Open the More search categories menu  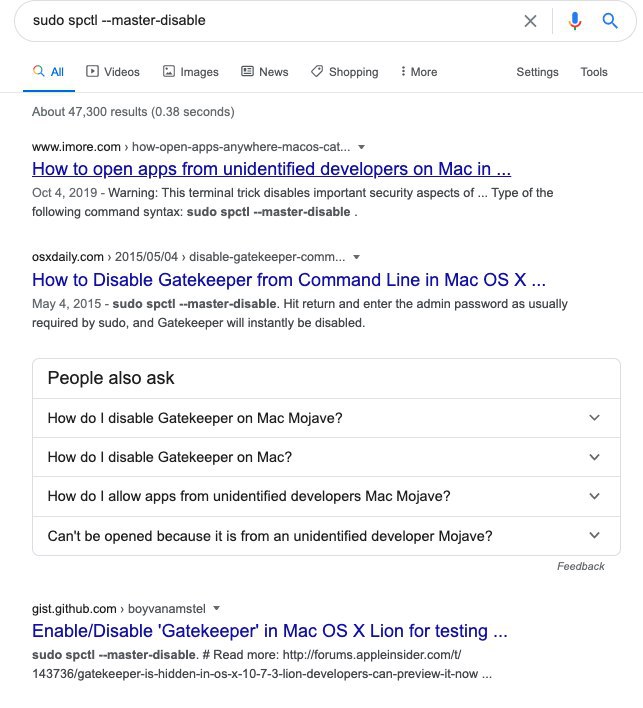point(419,72)
